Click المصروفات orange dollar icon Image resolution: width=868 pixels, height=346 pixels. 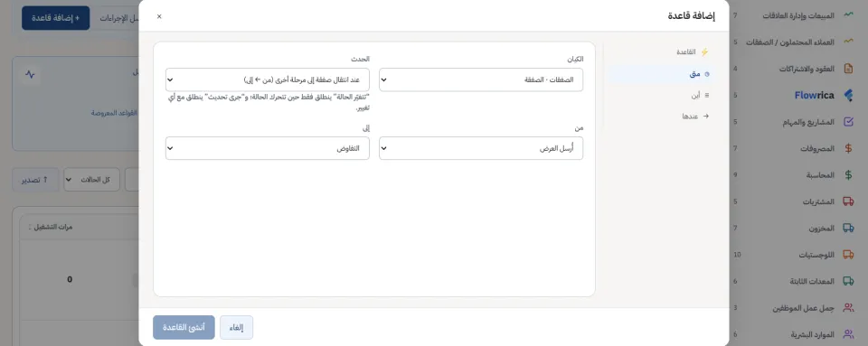pos(848,148)
